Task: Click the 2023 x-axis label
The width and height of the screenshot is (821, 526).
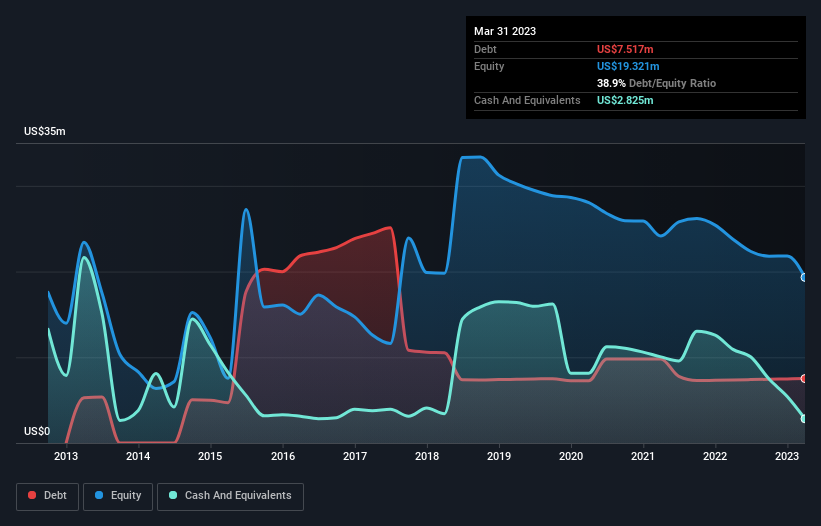Action: [x=787, y=456]
